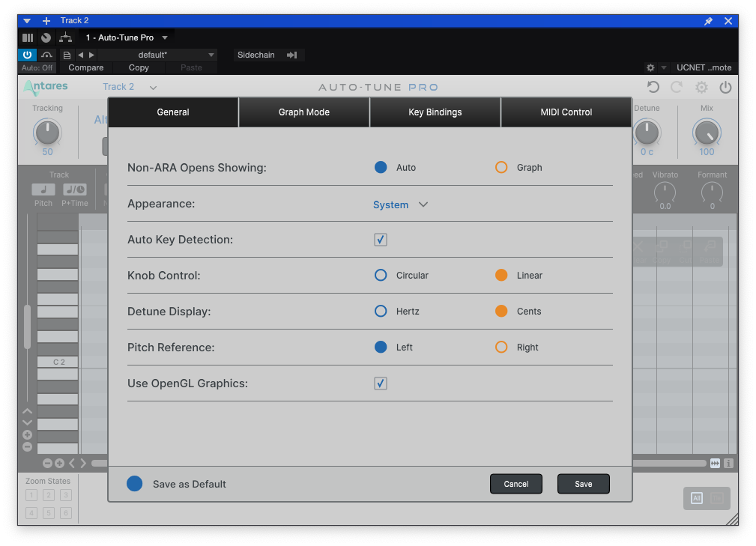The height and width of the screenshot is (546, 756).
Task: Switch to the Key Bindings tab
Action: (435, 112)
